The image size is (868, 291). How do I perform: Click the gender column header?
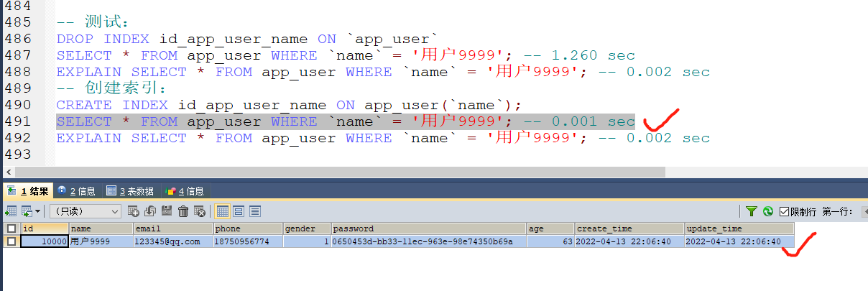tap(307, 228)
